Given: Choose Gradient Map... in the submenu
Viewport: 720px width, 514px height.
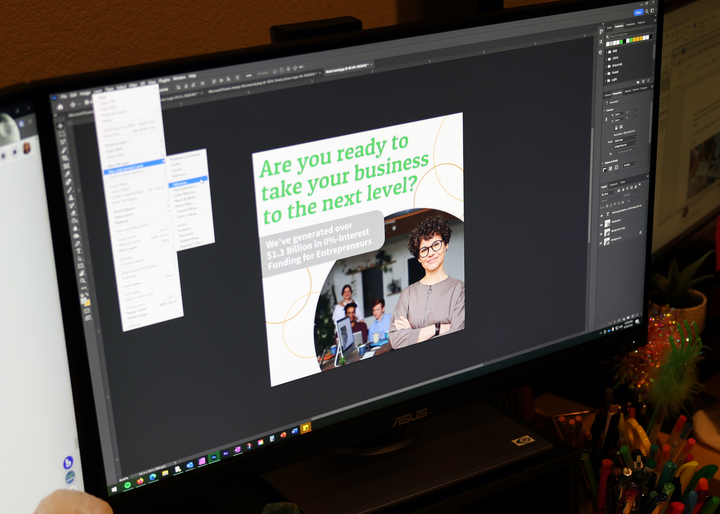Looking at the screenshot, I should click(190, 239).
